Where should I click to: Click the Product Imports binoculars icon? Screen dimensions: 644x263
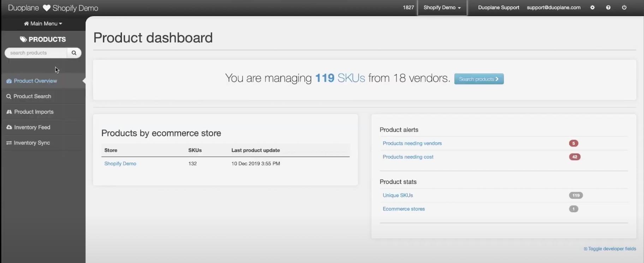pos(9,112)
